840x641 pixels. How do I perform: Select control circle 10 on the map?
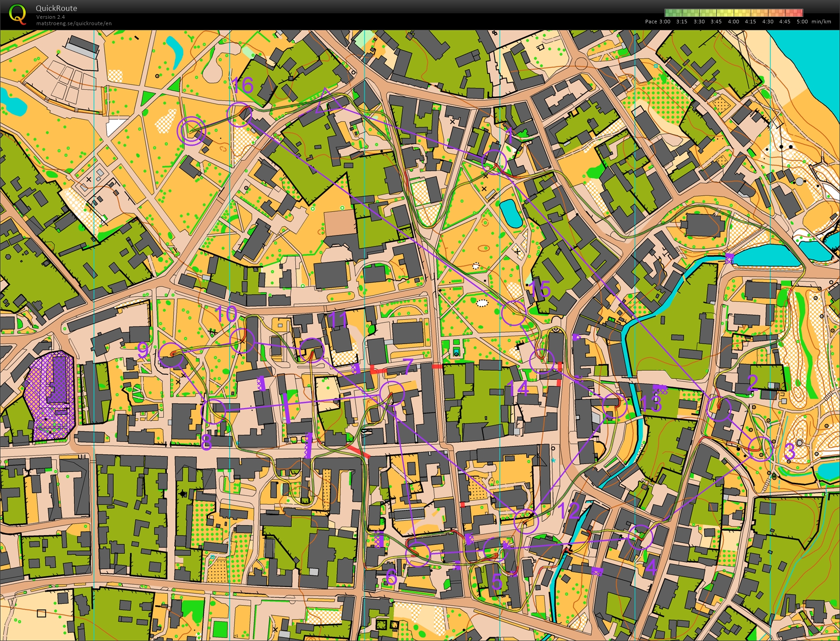coord(242,340)
